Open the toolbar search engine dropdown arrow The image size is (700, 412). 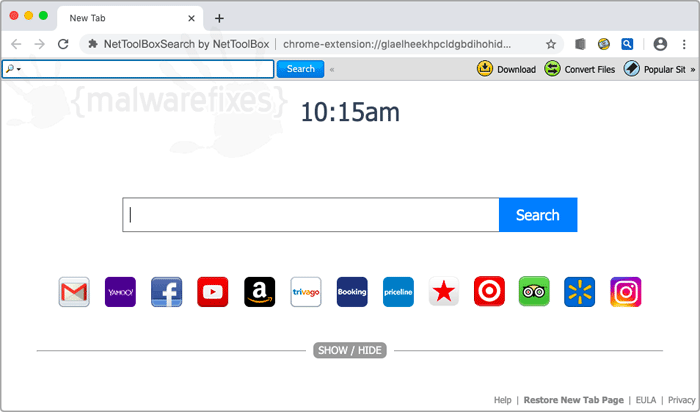[19, 70]
